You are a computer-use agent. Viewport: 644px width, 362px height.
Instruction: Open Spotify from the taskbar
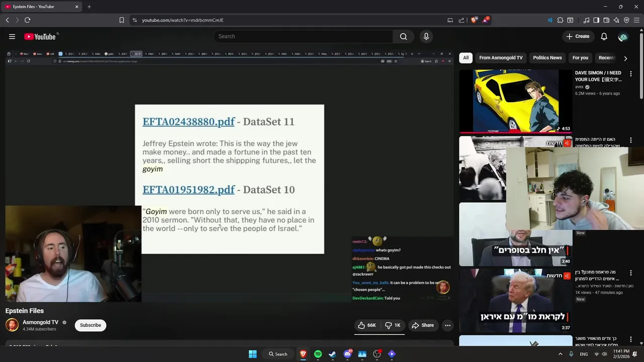[x=318, y=354]
